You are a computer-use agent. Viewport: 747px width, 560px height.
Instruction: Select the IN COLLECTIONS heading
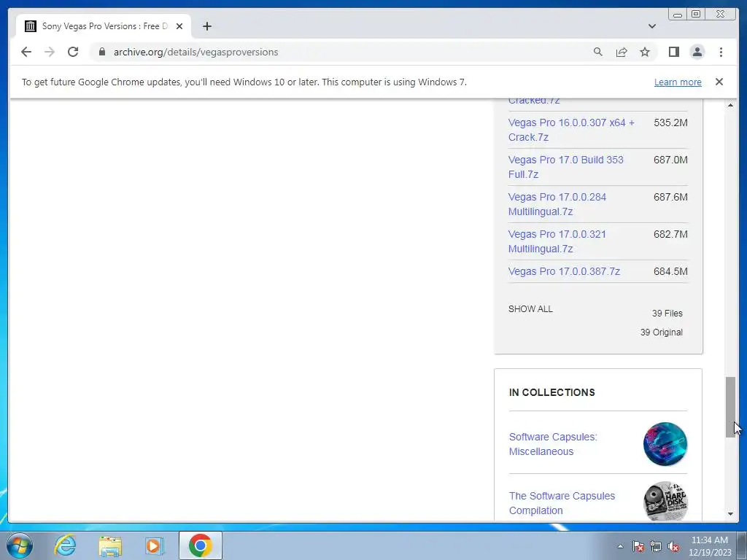[x=551, y=392]
